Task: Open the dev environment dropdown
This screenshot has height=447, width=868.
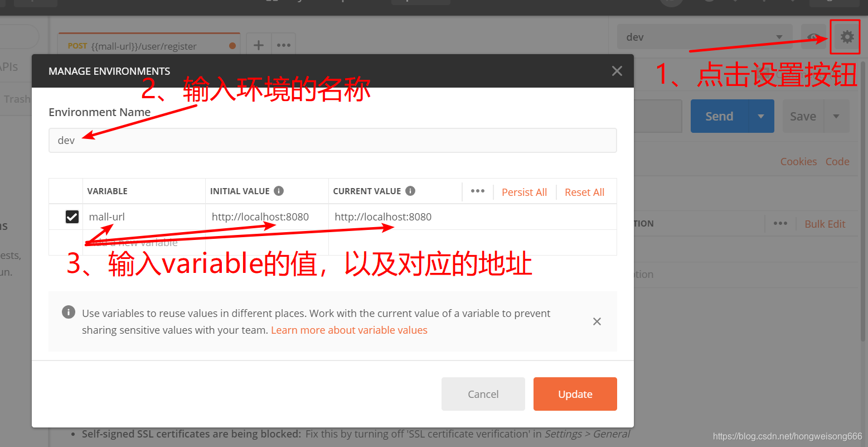Action: point(705,37)
